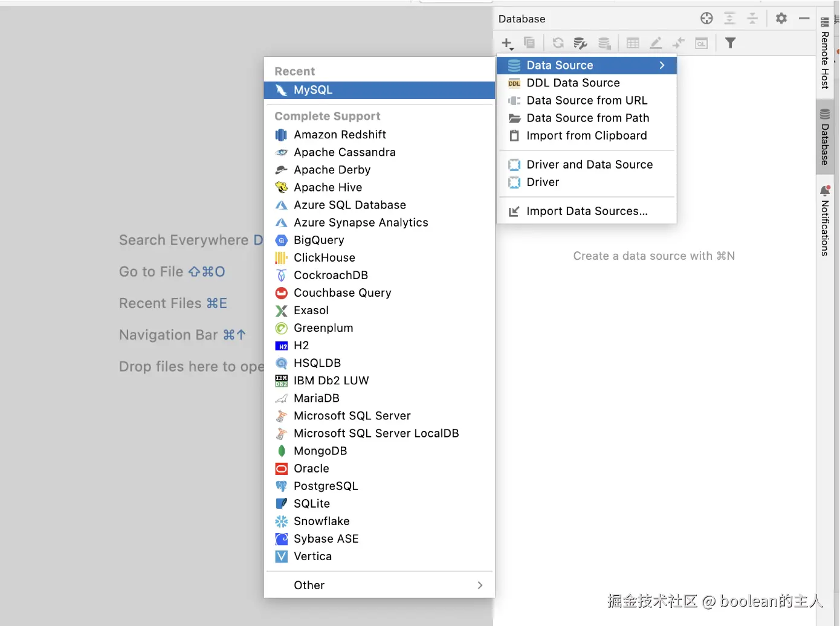Expand the Other databases submenu
840x626 pixels.
click(x=380, y=585)
